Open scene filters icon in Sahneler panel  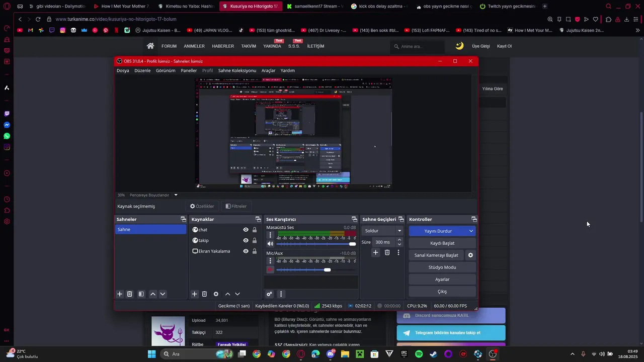pyautogui.click(x=141, y=294)
